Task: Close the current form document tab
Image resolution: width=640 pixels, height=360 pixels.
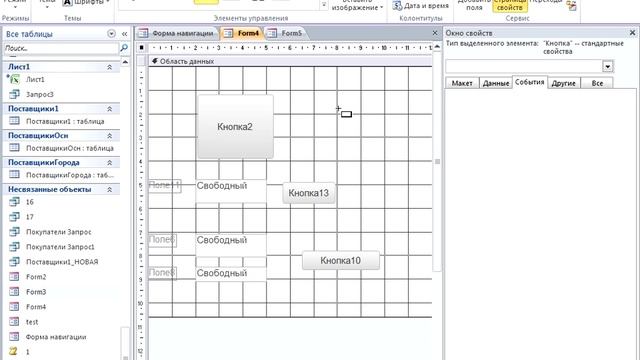Action: click(435, 33)
